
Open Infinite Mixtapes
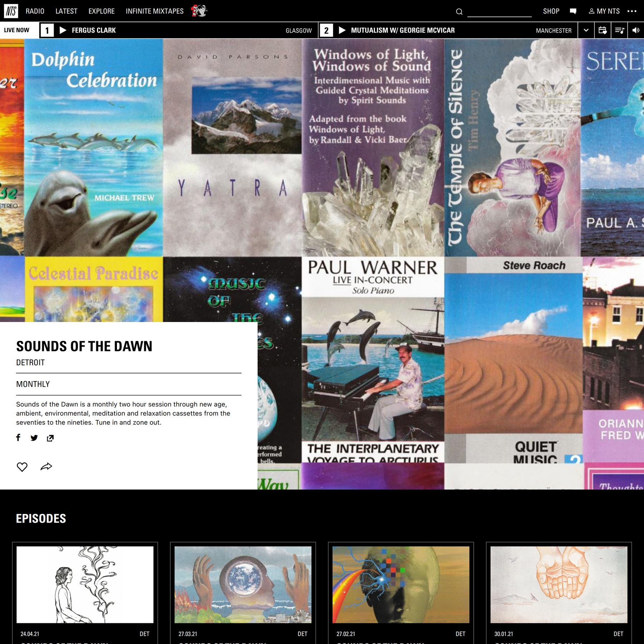click(155, 11)
